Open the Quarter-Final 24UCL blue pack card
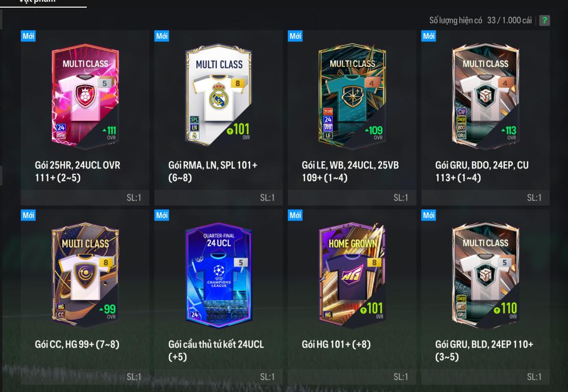Viewport: 568px width, 392px height. click(218, 275)
